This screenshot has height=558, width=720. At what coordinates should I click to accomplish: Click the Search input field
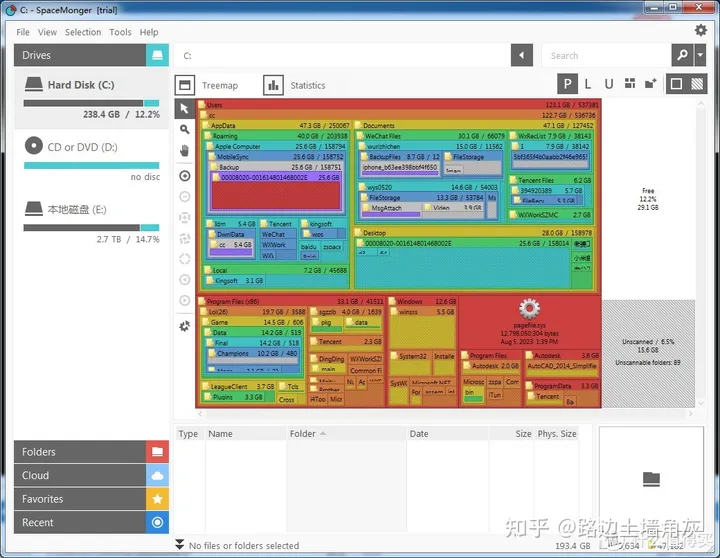(x=607, y=55)
